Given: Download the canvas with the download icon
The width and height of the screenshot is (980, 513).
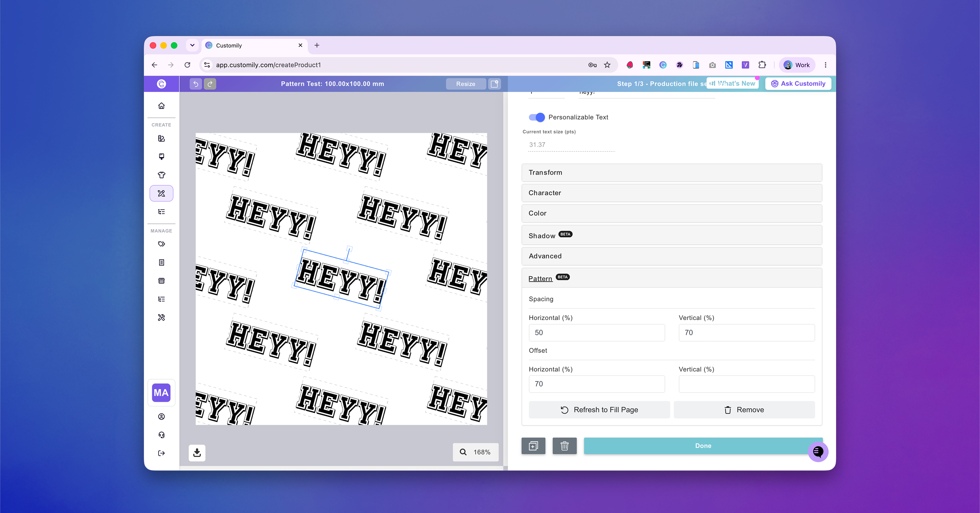Looking at the screenshot, I should click(x=197, y=452).
